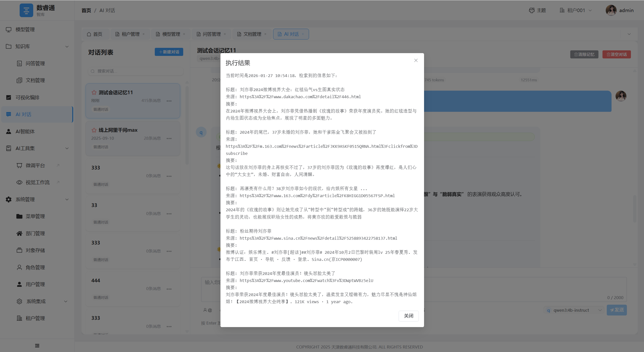Viewport: 644px width, 352px height.
Task: Click the conversation search input field
Action: 135,71
